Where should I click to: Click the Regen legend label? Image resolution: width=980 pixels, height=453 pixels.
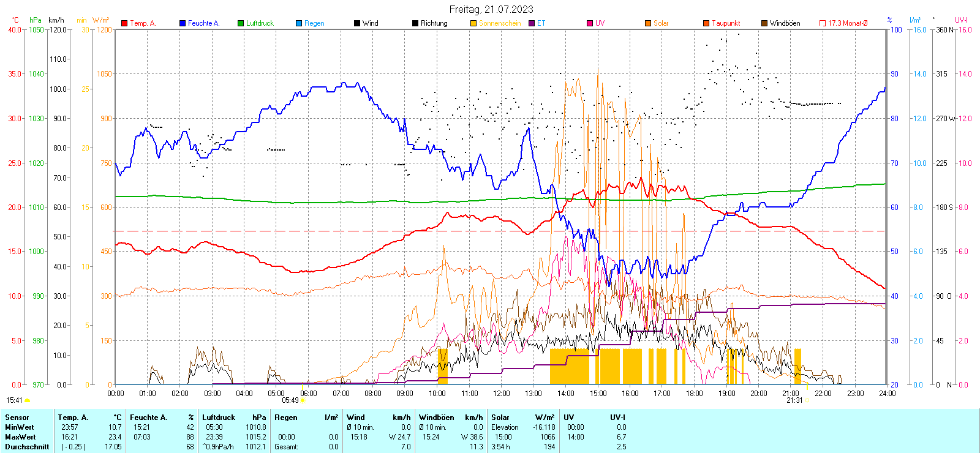314,23
